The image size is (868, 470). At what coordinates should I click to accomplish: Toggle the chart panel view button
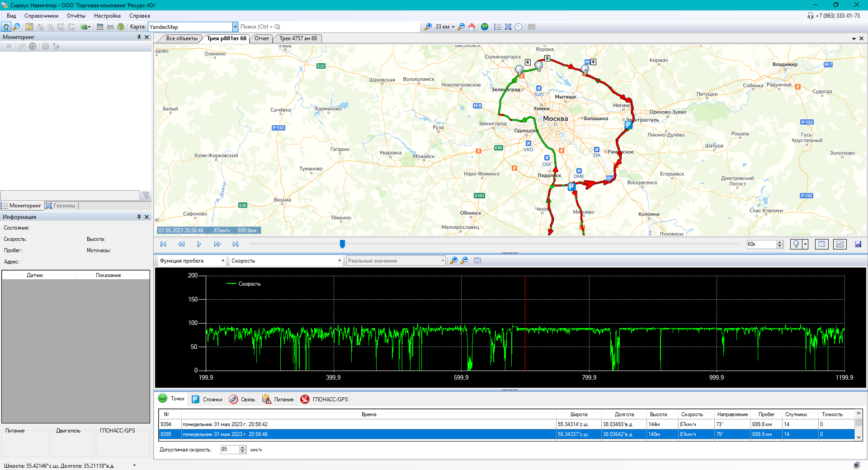tap(840, 244)
